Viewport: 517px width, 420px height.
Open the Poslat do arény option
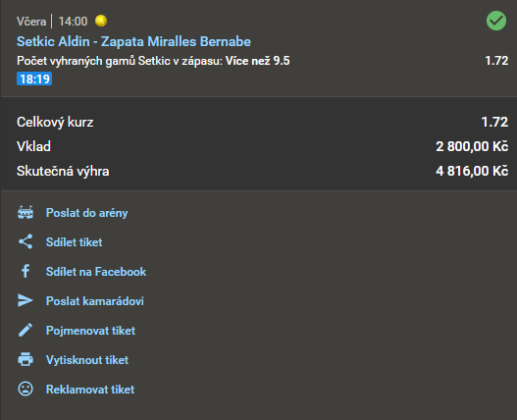86,213
